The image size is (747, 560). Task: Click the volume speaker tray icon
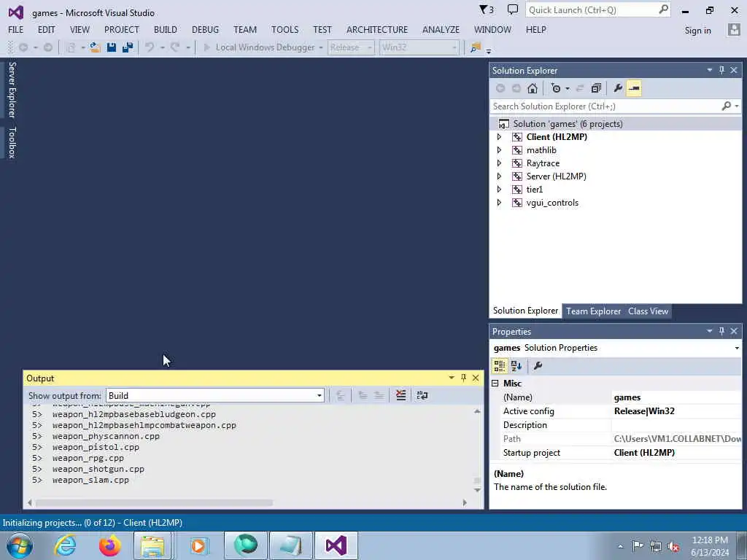tap(673, 546)
